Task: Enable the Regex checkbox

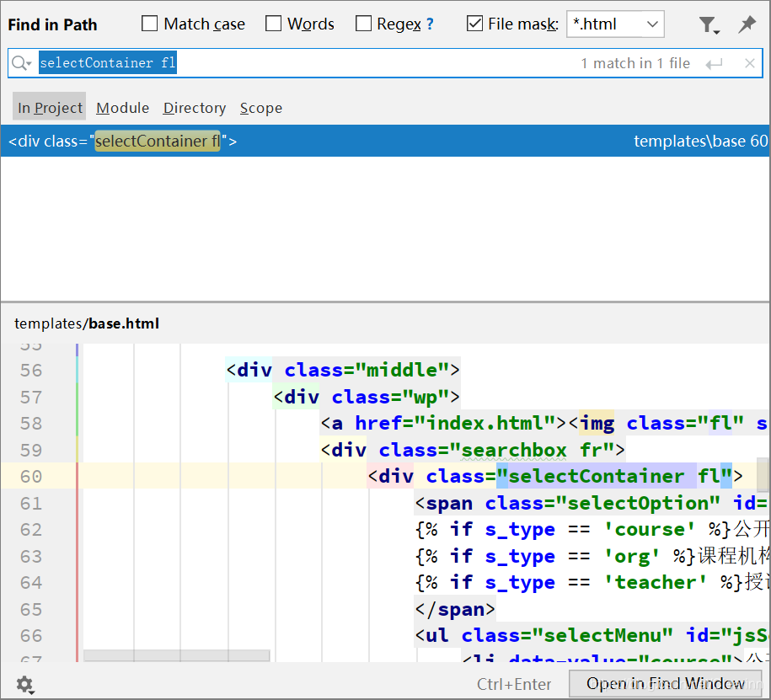Action: pyautogui.click(x=363, y=24)
